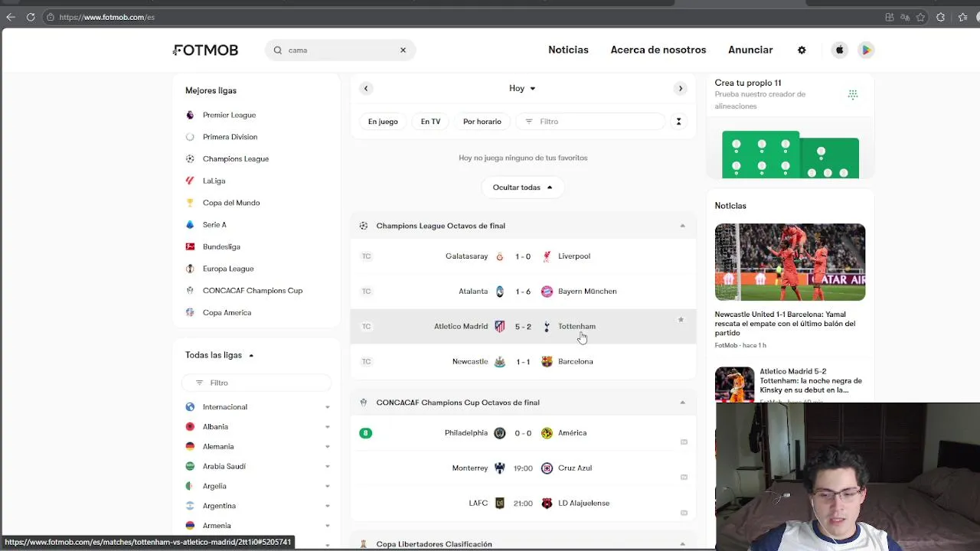
Task: Click Ocultar todas button
Action: click(523, 187)
